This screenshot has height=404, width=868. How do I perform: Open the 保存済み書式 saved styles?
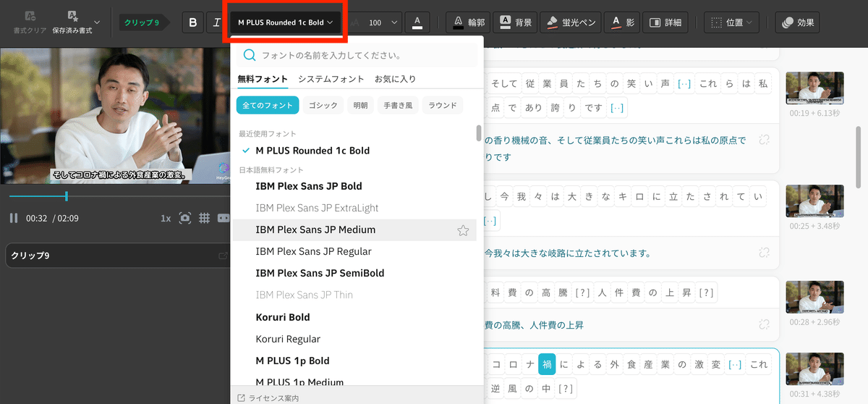coord(72,22)
